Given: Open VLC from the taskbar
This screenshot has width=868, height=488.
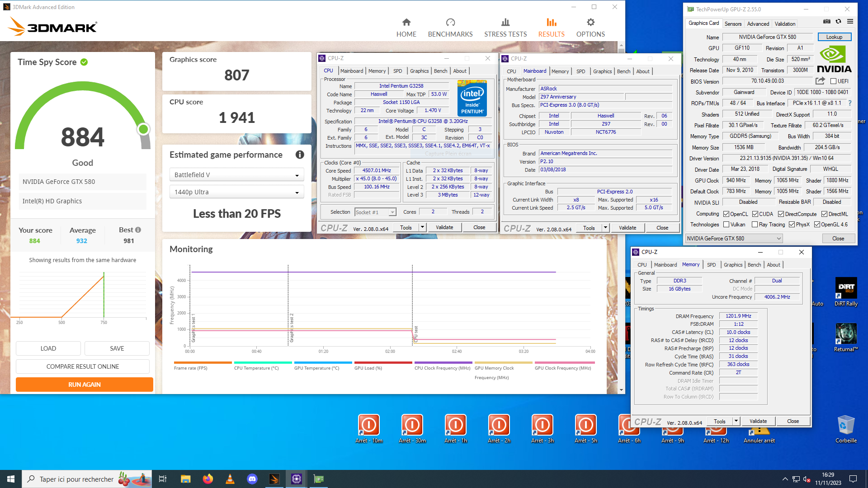Looking at the screenshot, I should pos(230,479).
